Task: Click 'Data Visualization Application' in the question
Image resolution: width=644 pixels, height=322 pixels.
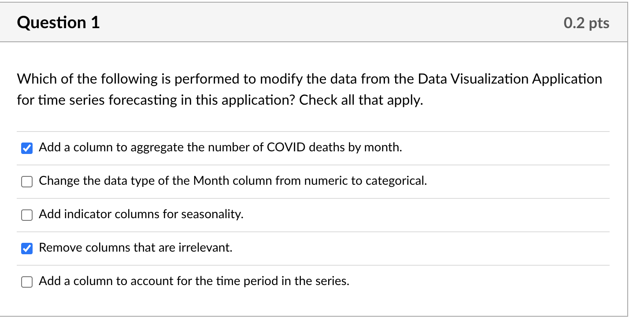Action: (x=510, y=79)
